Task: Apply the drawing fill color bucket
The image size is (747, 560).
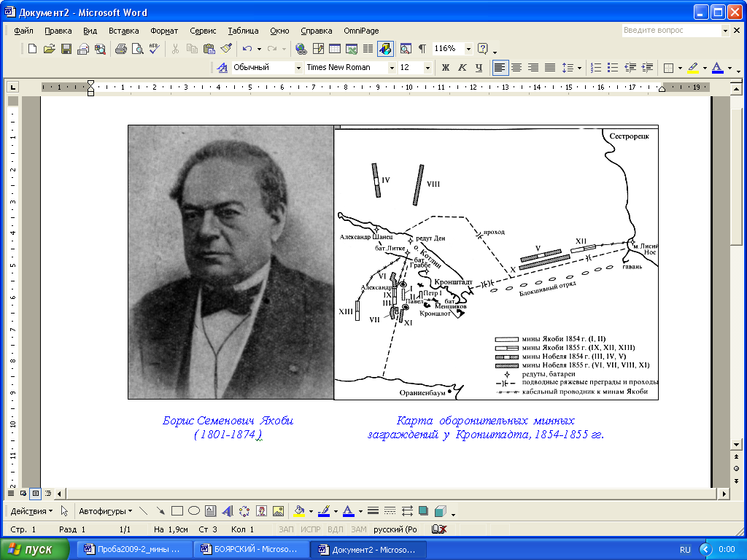Action: click(x=299, y=511)
